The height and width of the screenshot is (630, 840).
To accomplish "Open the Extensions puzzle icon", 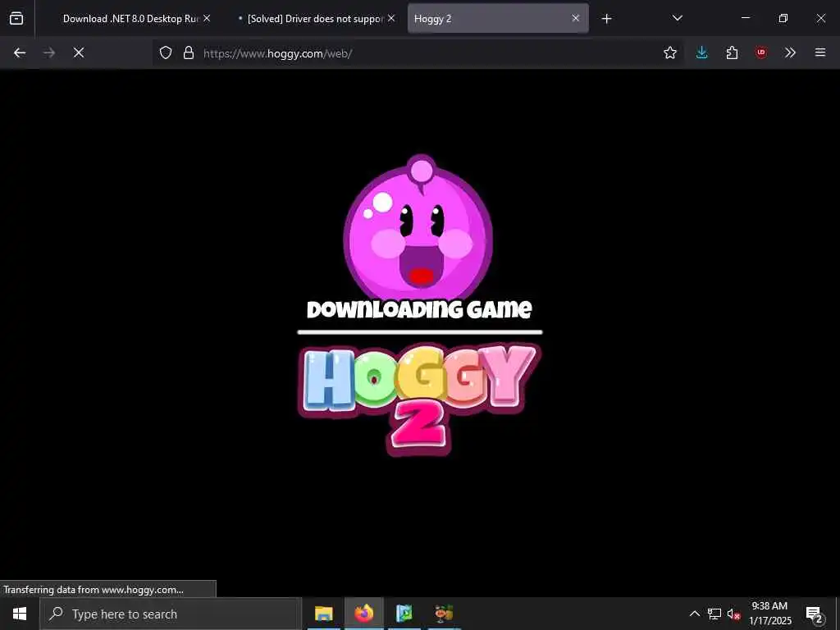I will pos(732,52).
